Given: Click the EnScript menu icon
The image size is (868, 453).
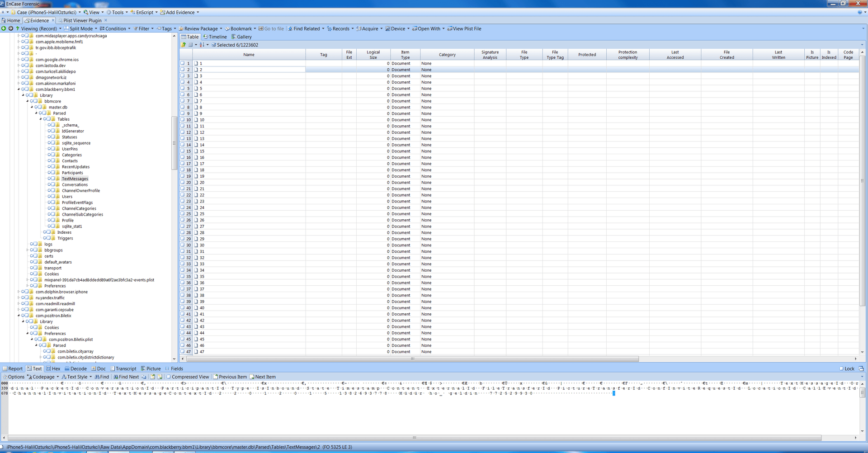Looking at the screenshot, I should click(x=132, y=12).
